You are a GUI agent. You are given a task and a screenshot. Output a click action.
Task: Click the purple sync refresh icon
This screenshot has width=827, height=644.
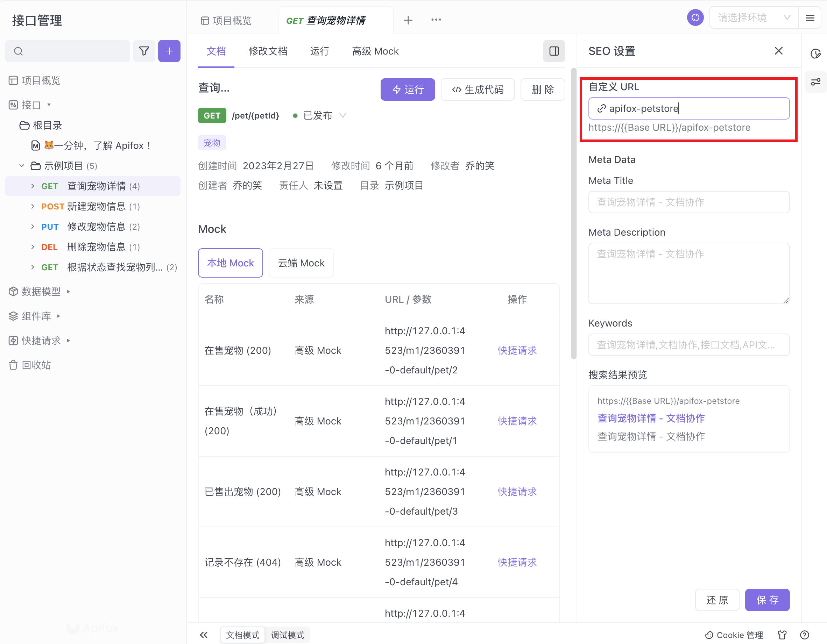695,18
